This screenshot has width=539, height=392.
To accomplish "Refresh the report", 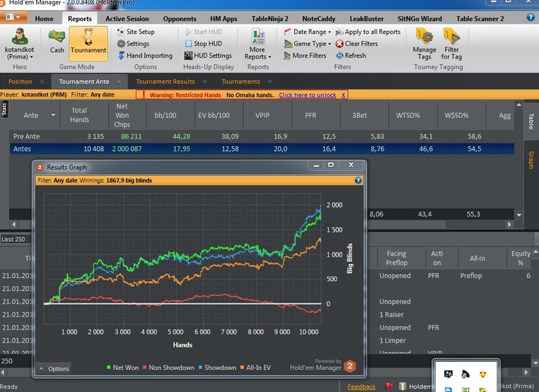I will (x=351, y=55).
